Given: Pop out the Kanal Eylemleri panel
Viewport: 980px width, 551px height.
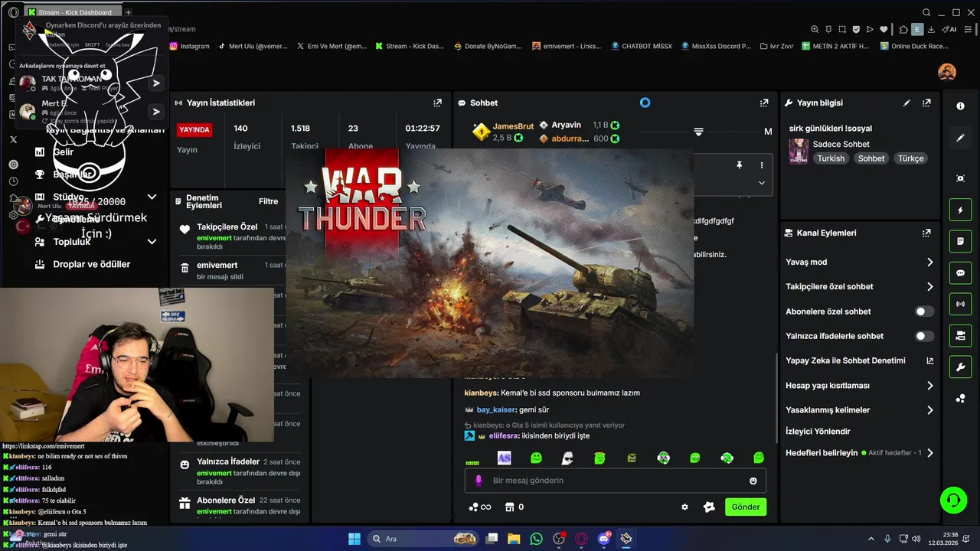Looking at the screenshot, I should 926,233.
